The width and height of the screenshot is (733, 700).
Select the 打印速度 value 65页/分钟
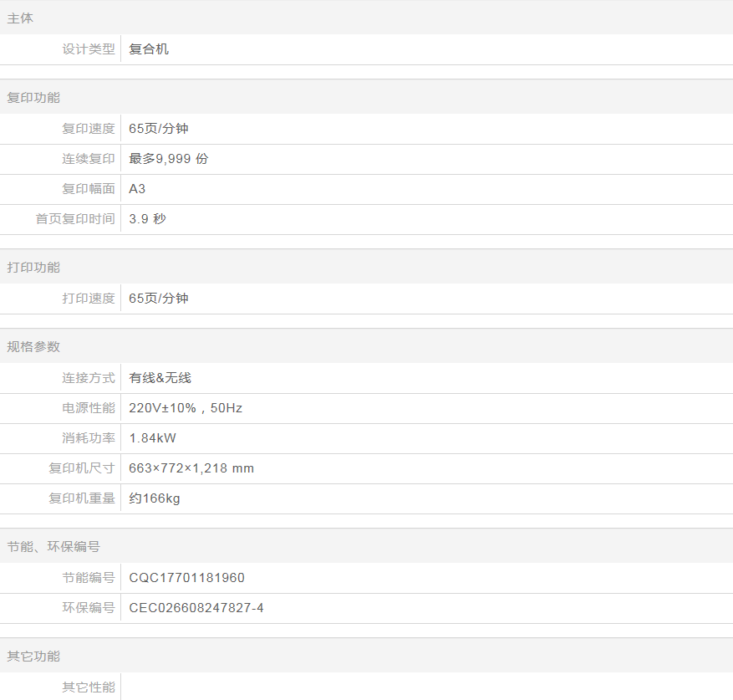[x=159, y=299]
